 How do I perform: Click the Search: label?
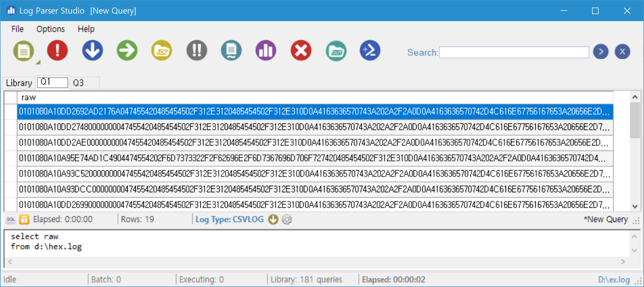(x=422, y=53)
